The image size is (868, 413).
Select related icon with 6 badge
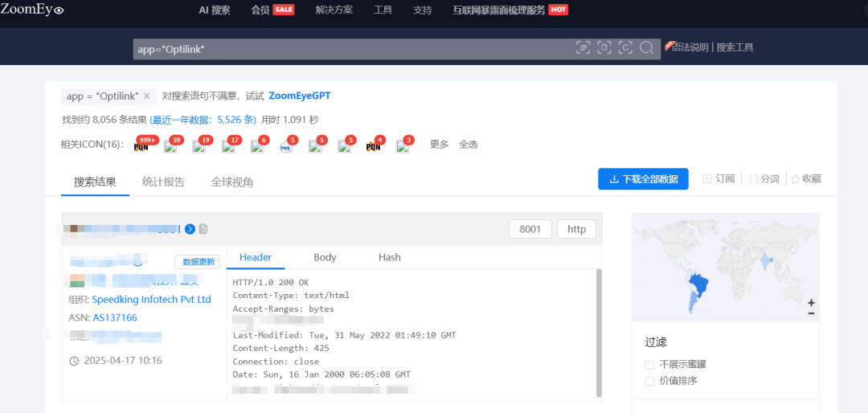pyautogui.click(x=257, y=146)
